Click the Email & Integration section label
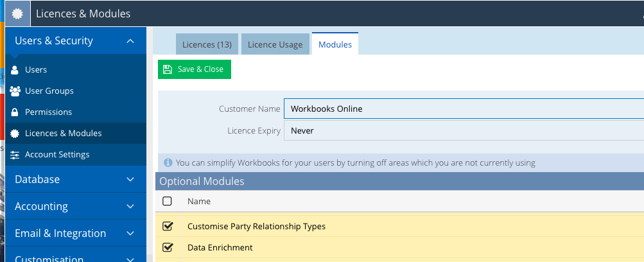The image size is (644, 262). [60, 233]
